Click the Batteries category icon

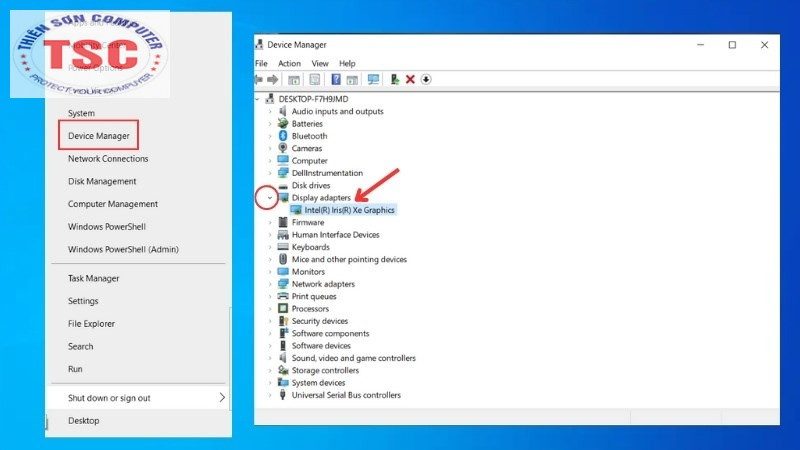pos(283,123)
